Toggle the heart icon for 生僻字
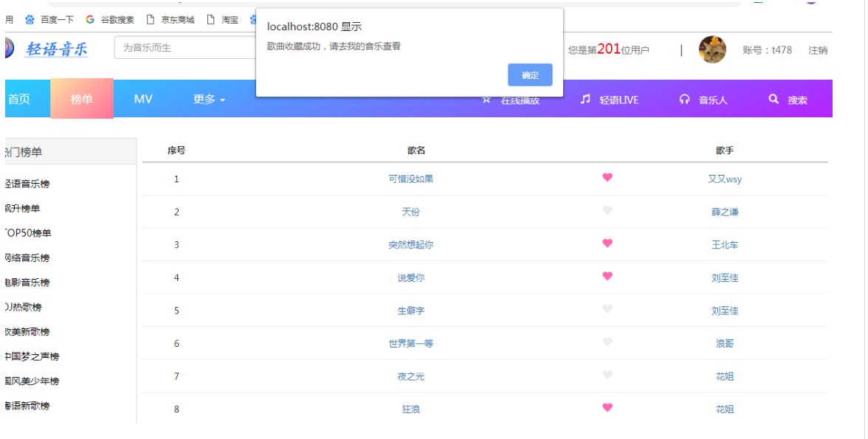The height and width of the screenshot is (439, 868). (x=607, y=310)
